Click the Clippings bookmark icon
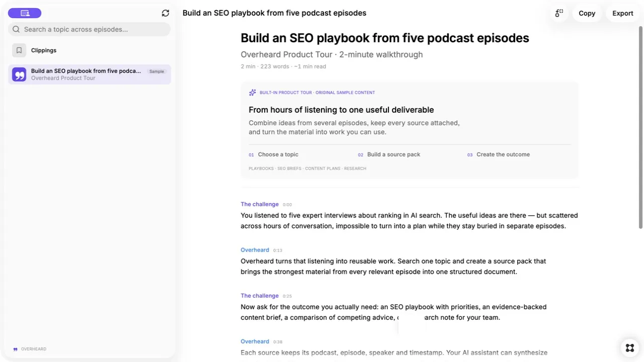 [x=19, y=50]
